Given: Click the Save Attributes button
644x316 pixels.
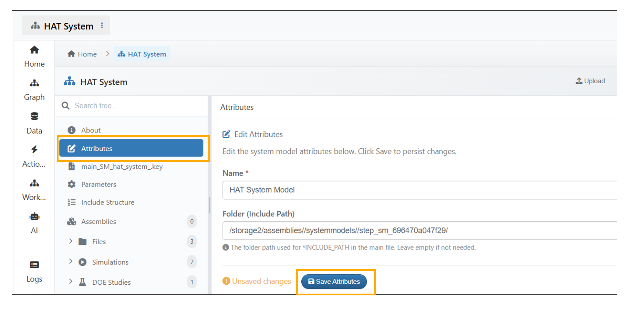Looking at the screenshot, I should [x=334, y=282].
